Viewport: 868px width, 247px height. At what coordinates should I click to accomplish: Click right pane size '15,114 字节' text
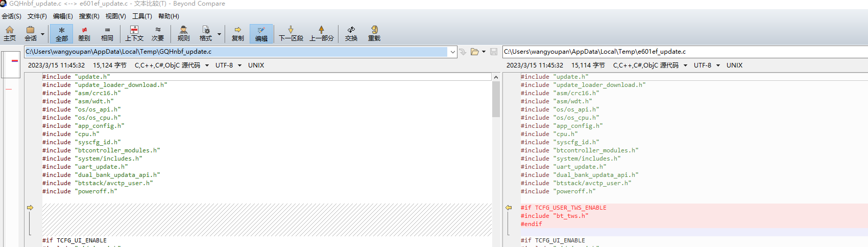click(588, 65)
